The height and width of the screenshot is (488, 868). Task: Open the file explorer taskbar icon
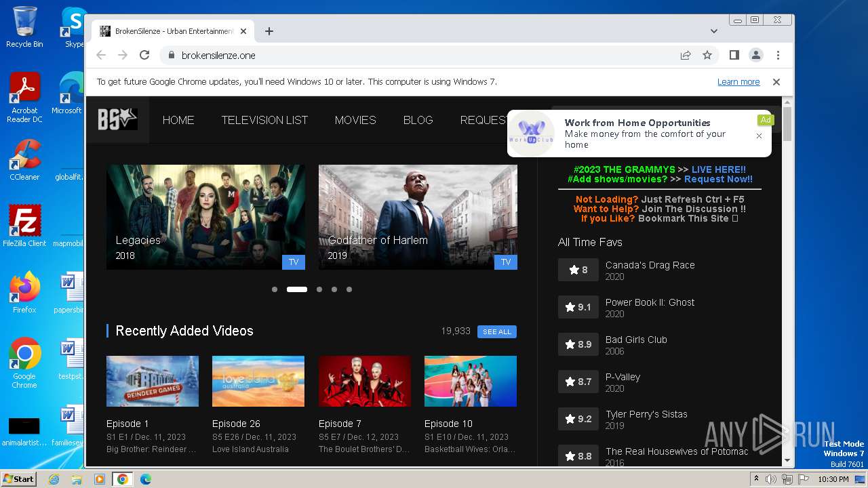pos(77,479)
